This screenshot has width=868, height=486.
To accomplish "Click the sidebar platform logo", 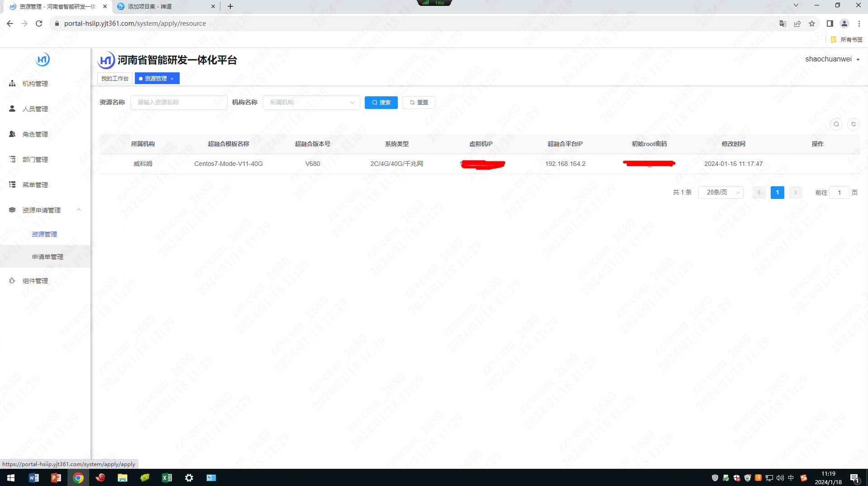I will [43, 59].
